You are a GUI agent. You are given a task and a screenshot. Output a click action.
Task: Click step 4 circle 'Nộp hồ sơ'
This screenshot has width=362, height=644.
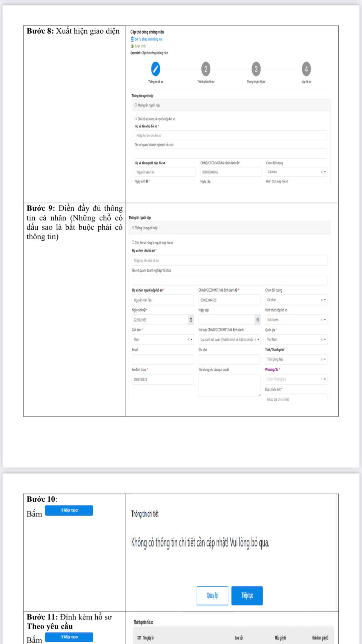(x=306, y=69)
